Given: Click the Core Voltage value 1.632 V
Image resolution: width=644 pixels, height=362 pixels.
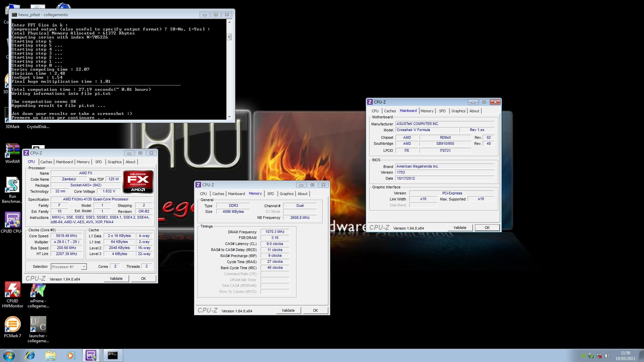Looking at the screenshot, I should pos(109,191).
